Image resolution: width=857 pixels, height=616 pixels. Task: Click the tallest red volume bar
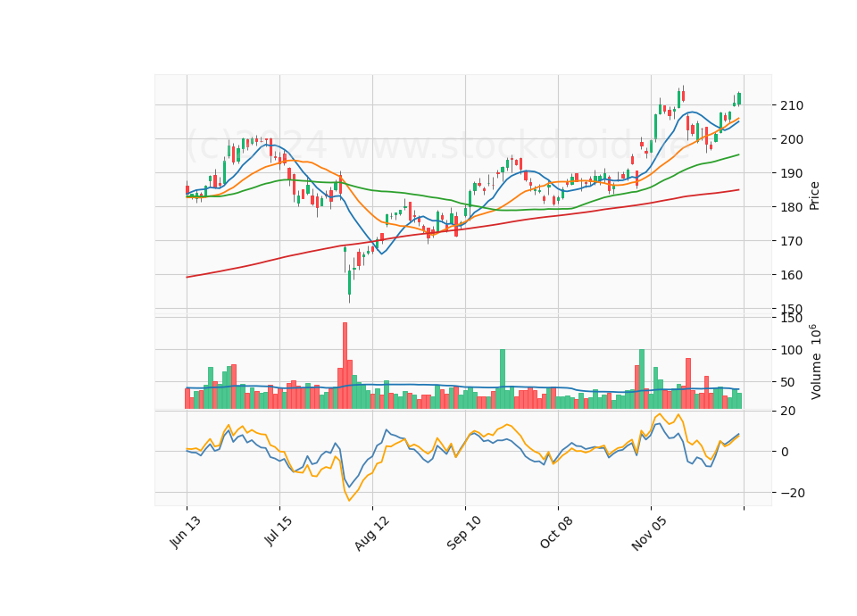tap(345, 365)
